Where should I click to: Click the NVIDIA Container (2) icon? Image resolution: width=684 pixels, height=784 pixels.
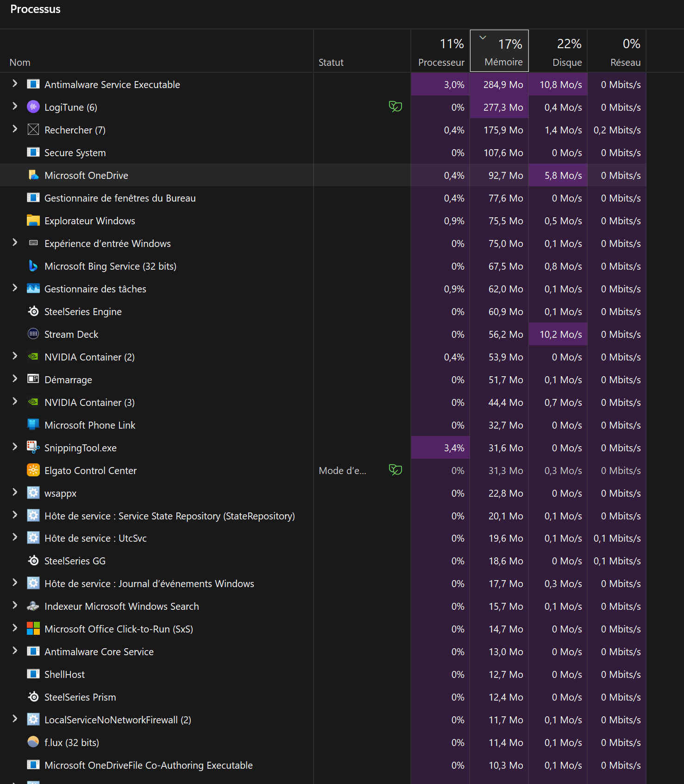point(33,357)
